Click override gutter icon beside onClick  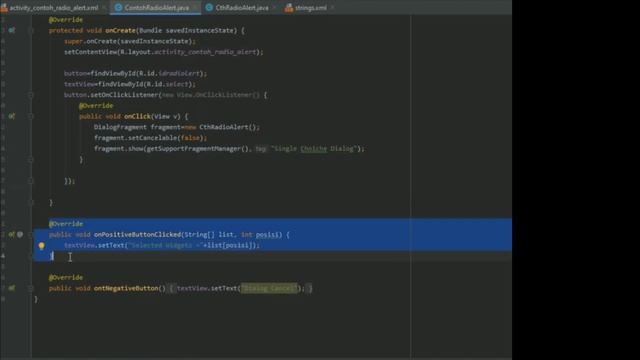click(12, 116)
